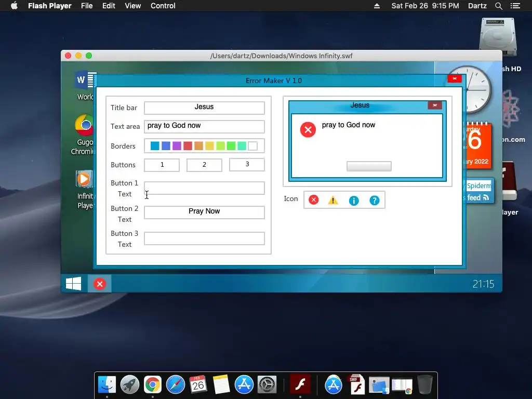The width and height of the screenshot is (532, 399).
Task: Close the Error Maker V 1.0 window
Action: tap(454, 79)
